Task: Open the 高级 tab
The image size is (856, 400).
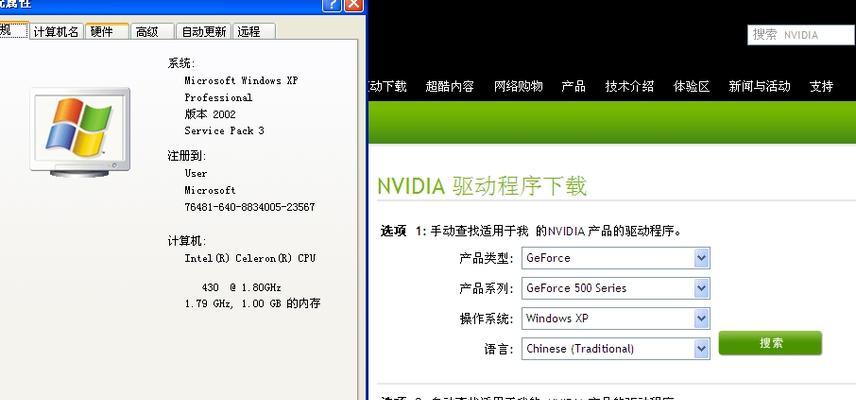Action: 152,32
